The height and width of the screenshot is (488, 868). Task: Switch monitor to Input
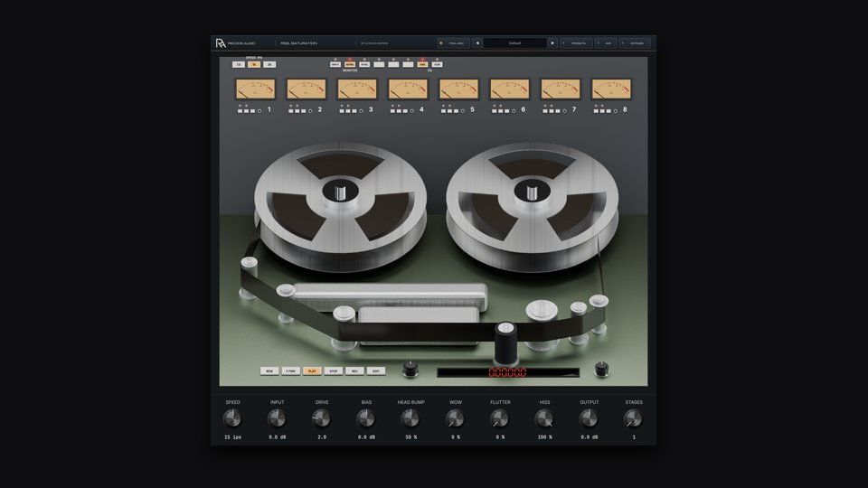pos(335,65)
